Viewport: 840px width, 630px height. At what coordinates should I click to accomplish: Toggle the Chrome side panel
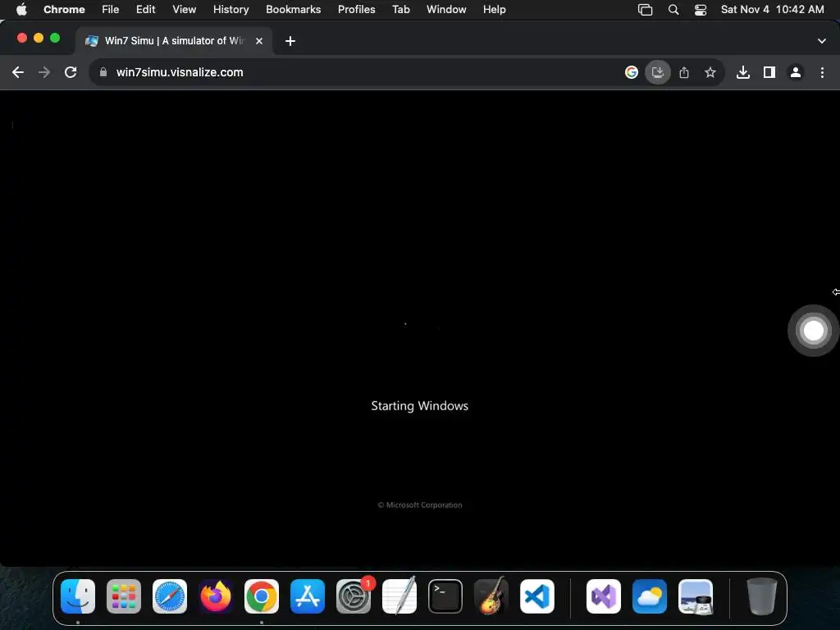[x=769, y=72]
